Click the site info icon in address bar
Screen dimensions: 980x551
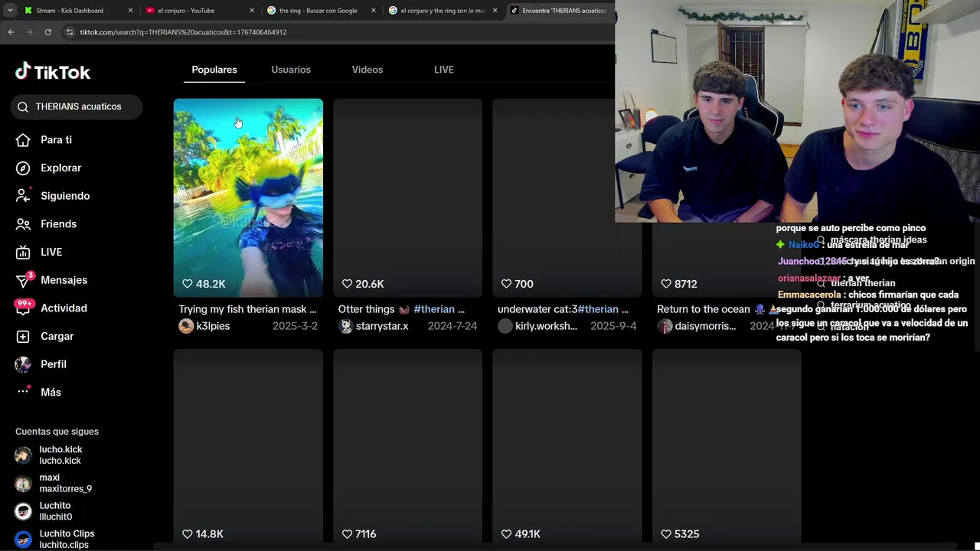[70, 32]
